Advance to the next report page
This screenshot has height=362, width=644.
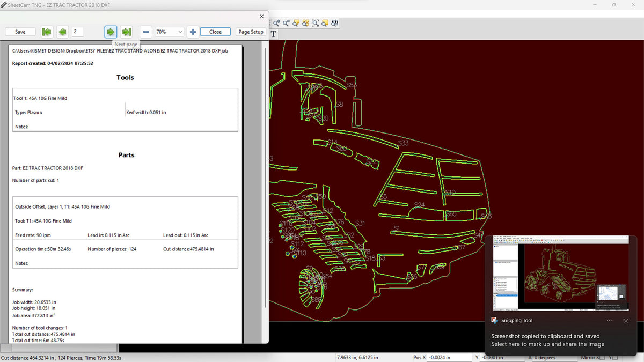(x=111, y=32)
